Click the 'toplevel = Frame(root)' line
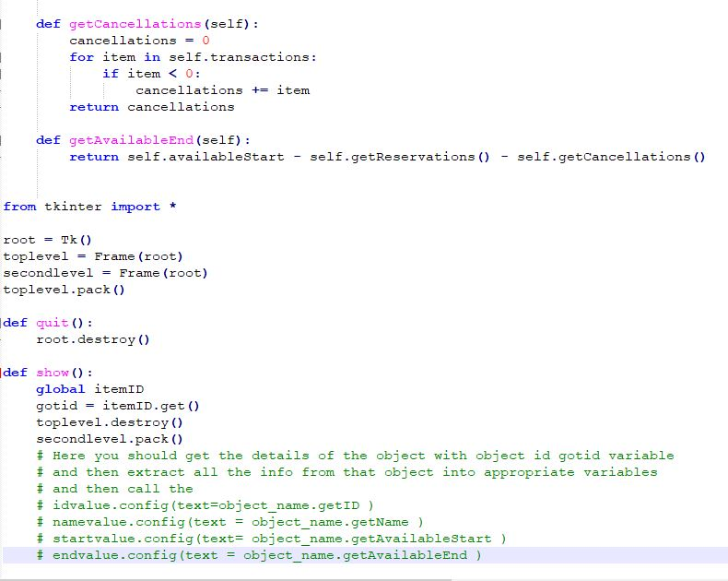 (x=93, y=256)
